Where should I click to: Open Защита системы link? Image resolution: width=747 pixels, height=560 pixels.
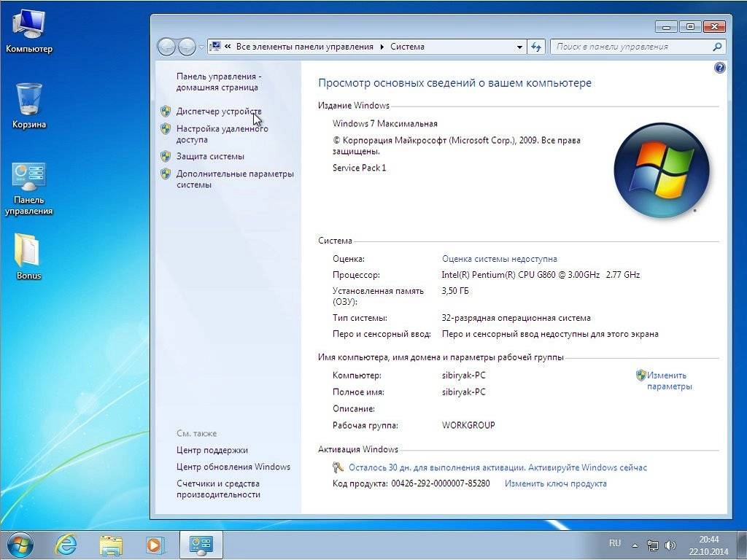pyautogui.click(x=210, y=156)
